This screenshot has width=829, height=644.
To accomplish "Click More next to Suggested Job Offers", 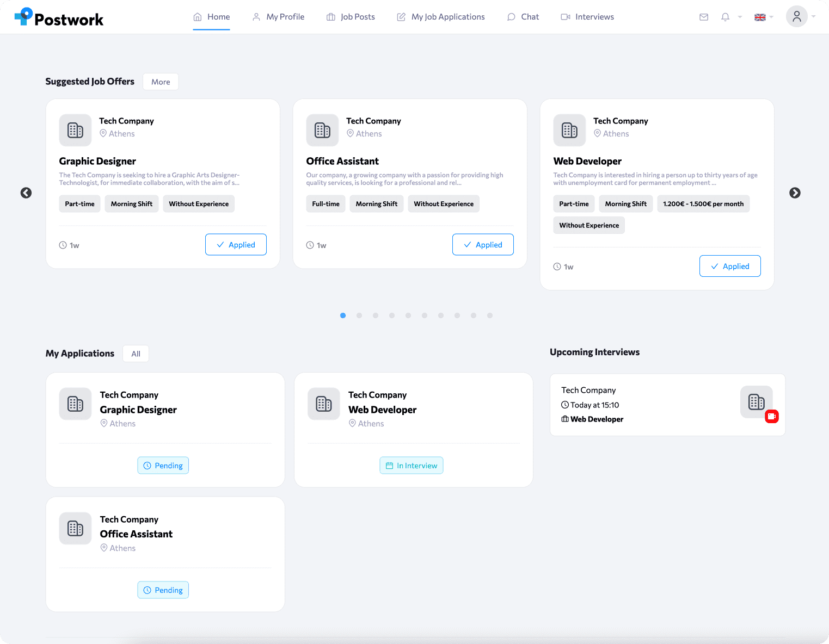I will point(161,82).
